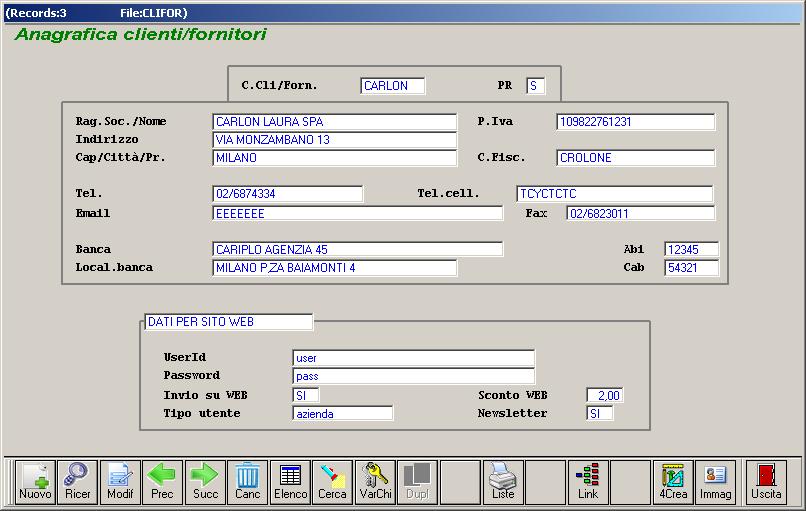The image size is (806, 511).
Task: Click the Link tree diagram icon
Action: pyautogui.click(x=588, y=482)
